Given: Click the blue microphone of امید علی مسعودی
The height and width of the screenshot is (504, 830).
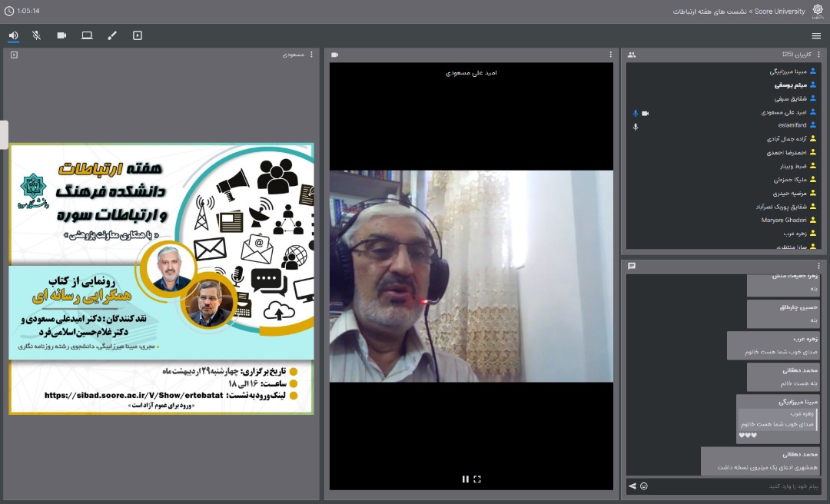Looking at the screenshot, I should point(636,113).
